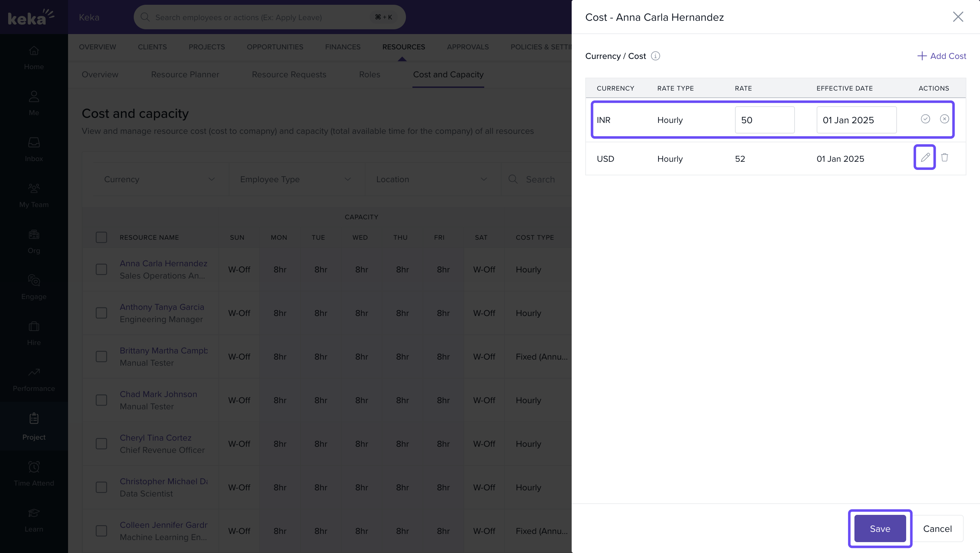Select Chad Mark Johnson's row checkbox
This screenshot has height=553, width=980.
(101, 400)
